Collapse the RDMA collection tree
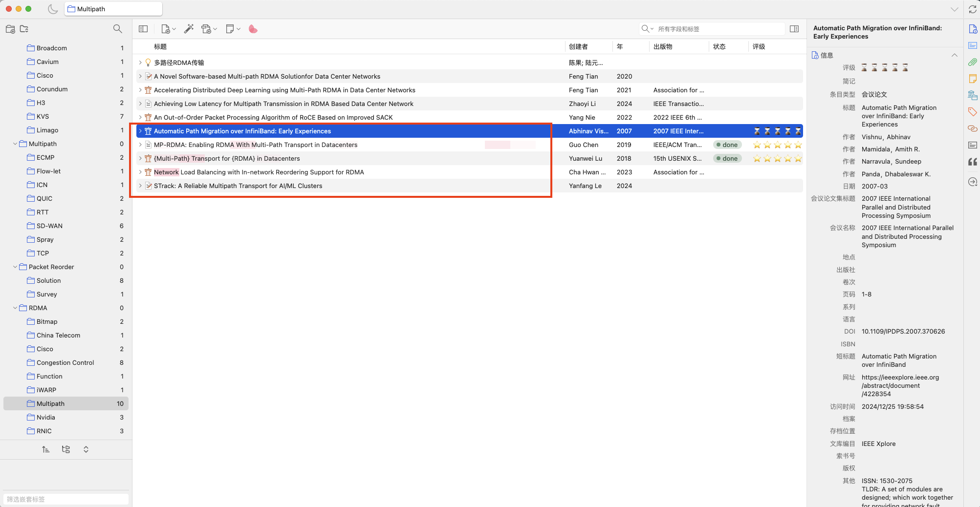Viewport: 980px width, 507px height. [x=15, y=308]
